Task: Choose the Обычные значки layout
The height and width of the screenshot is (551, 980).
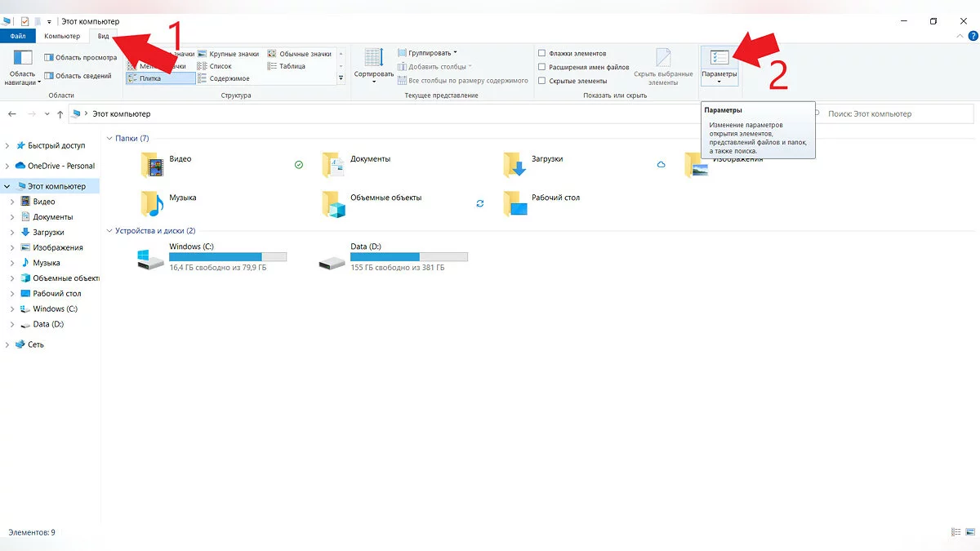Action: click(x=300, y=54)
